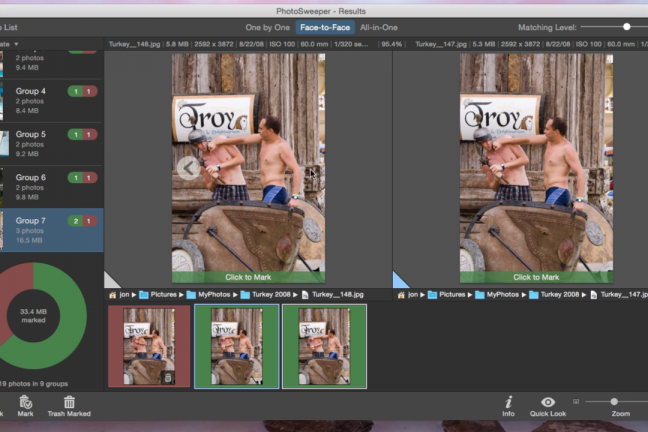
Task: Select Group 4 in the group list
Action: [52, 101]
